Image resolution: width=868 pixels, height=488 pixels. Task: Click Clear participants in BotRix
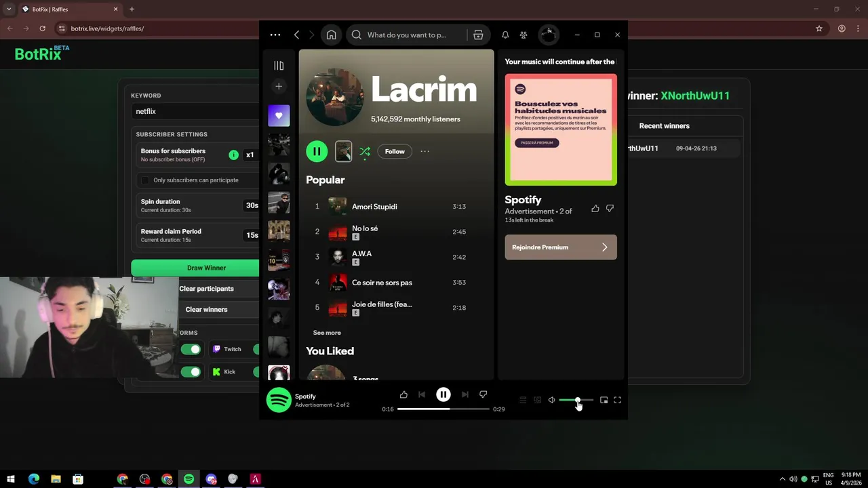[x=206, y=289]
